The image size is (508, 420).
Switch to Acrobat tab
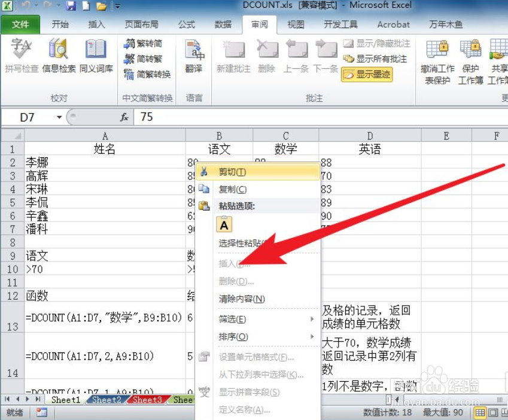(393, 25)
